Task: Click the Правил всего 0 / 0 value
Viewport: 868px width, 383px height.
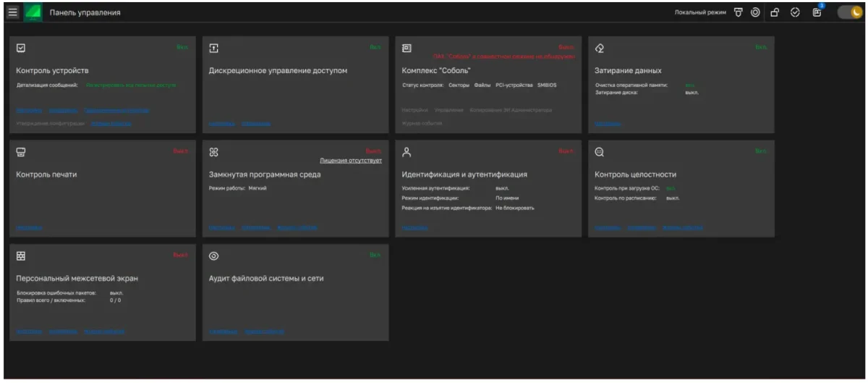Action: (x=115, y=300)
